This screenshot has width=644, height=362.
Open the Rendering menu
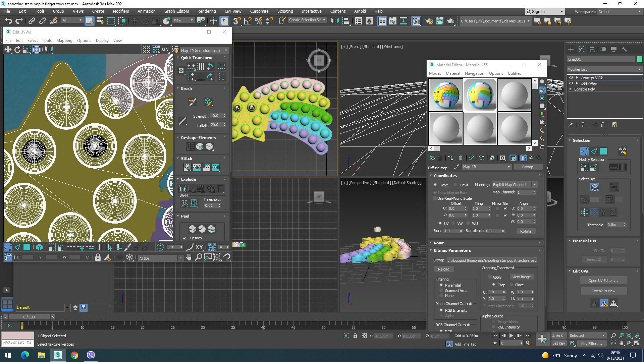206,11
